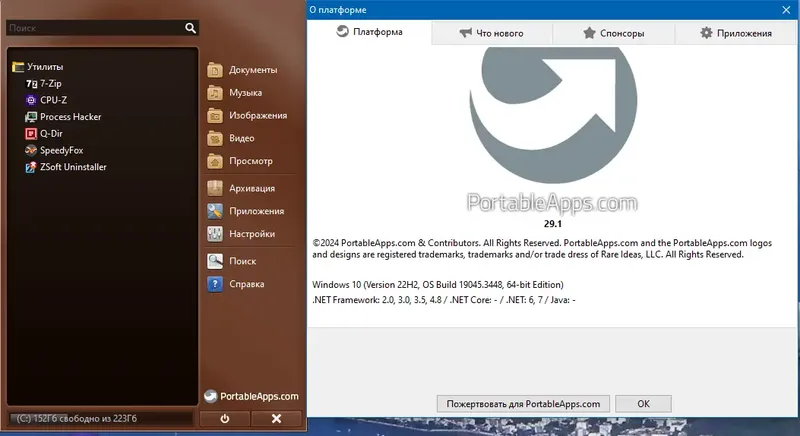The height and width of the screenshot is (436, 800).
Task: Open the 7-Zip app icon
Action: (31, 84)
